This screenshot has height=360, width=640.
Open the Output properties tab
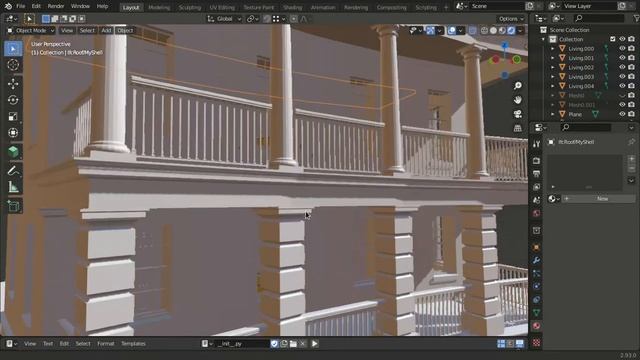pyautogui.click(x=536, y=174)
